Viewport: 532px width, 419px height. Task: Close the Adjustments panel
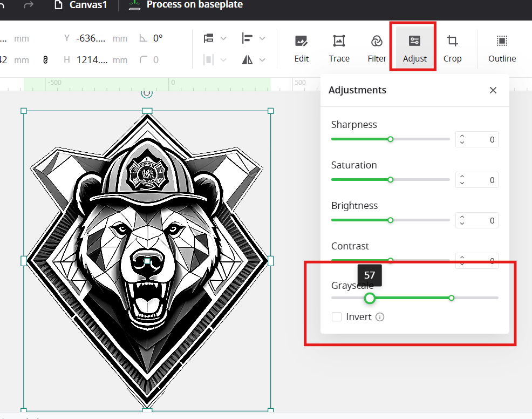(x=493, y=90)
